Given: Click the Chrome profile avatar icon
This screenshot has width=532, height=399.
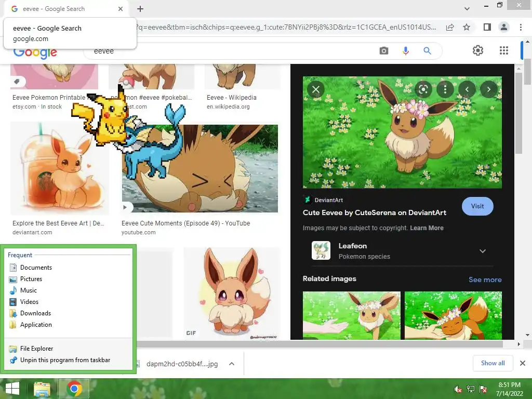Looking at the screenshot, I should coord(504,27).
